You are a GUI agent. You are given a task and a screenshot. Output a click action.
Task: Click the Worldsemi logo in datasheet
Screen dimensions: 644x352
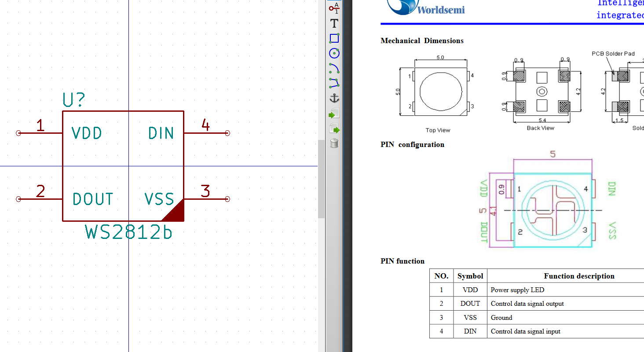426,7
